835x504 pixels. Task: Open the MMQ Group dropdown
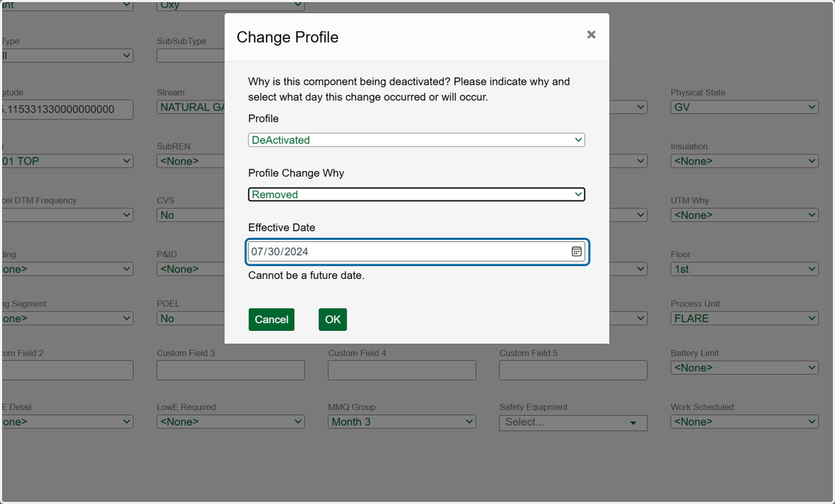tap(402, 421)
